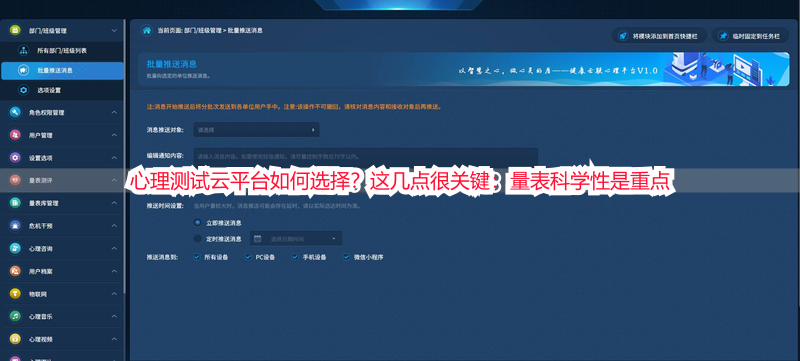Expand the 物联网 chevron
The width and height of the screenshot is (800, 361).
(114, 294)
